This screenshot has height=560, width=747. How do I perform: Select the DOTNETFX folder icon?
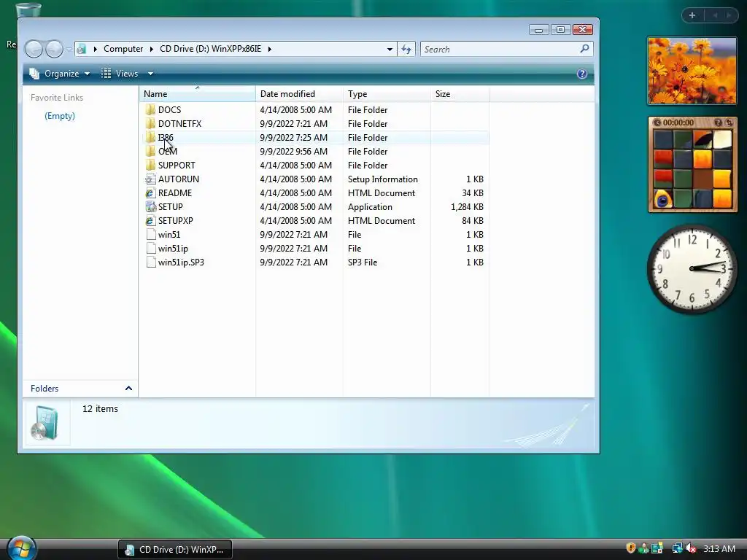(x=150, y=123)
